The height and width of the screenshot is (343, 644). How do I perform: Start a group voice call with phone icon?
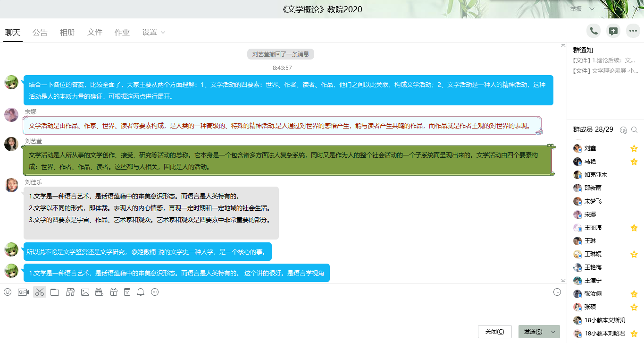(594, 31)
